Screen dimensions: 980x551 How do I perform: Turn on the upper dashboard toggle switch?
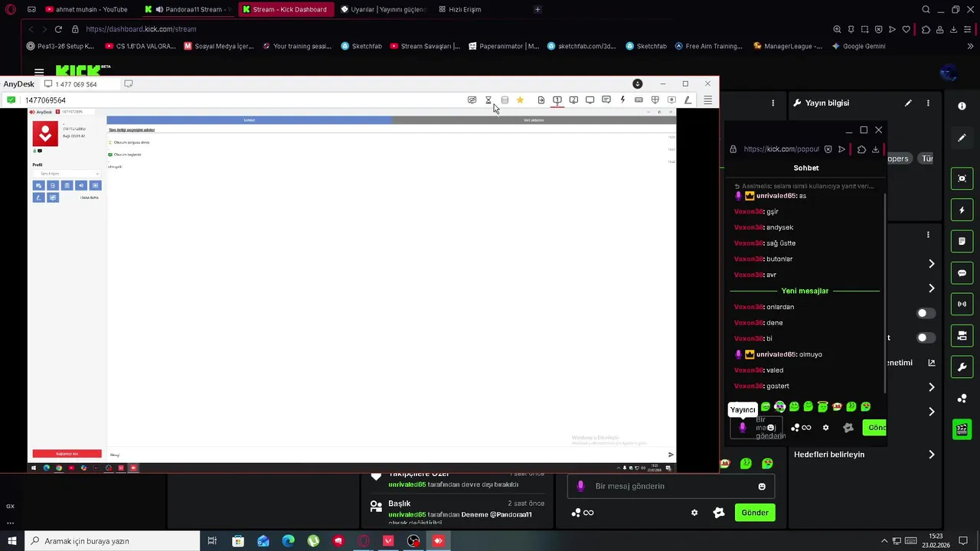(x=926, y=313)
